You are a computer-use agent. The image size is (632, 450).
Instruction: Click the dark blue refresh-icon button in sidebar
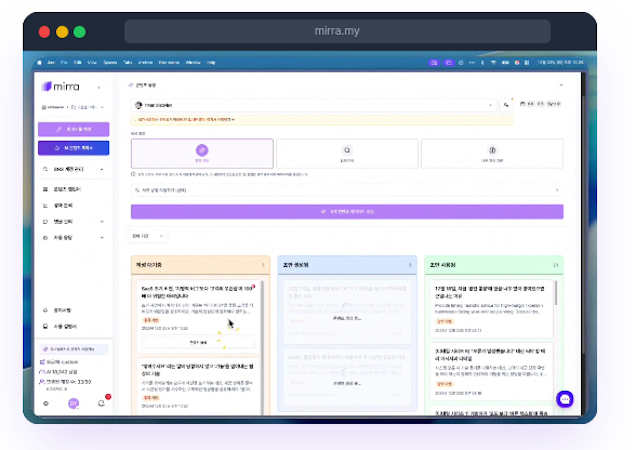click(x=73, y=148)
